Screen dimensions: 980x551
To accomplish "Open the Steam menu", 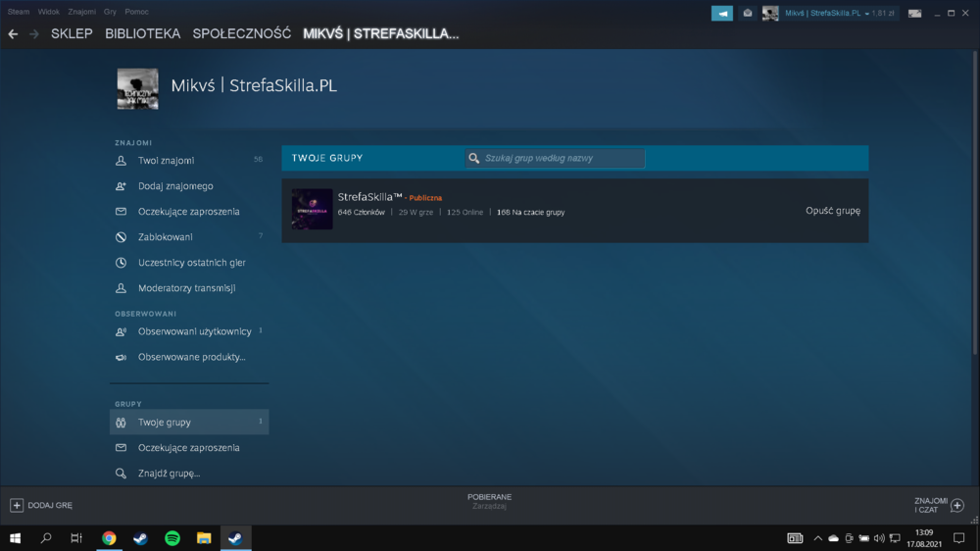I will click(x=18, y=12).
